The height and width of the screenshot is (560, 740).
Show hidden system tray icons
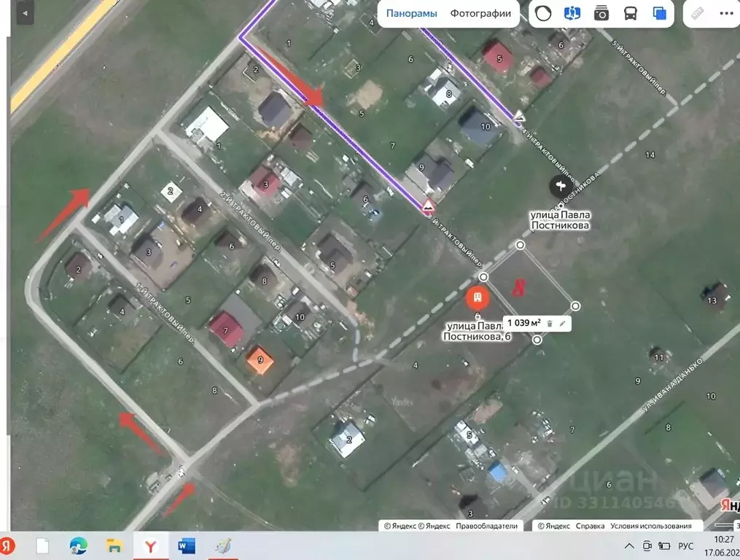tap(629, 546)
